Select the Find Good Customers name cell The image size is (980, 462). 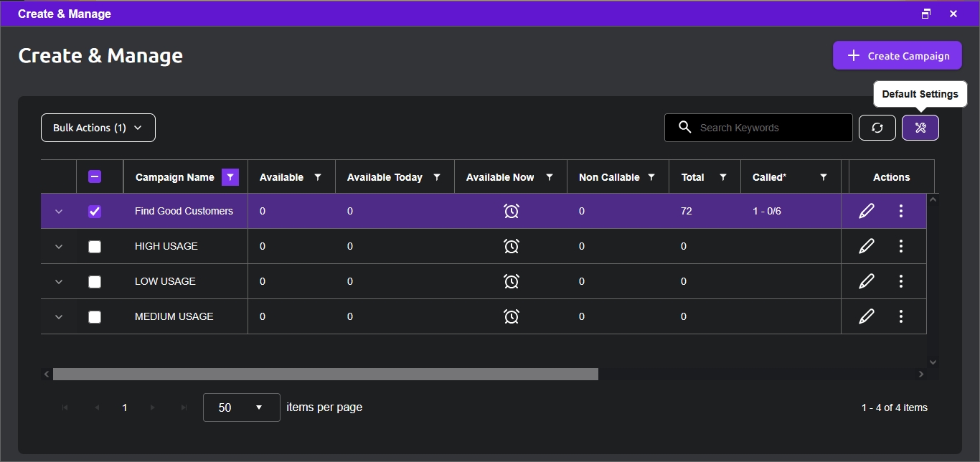(x=185, y=211)
